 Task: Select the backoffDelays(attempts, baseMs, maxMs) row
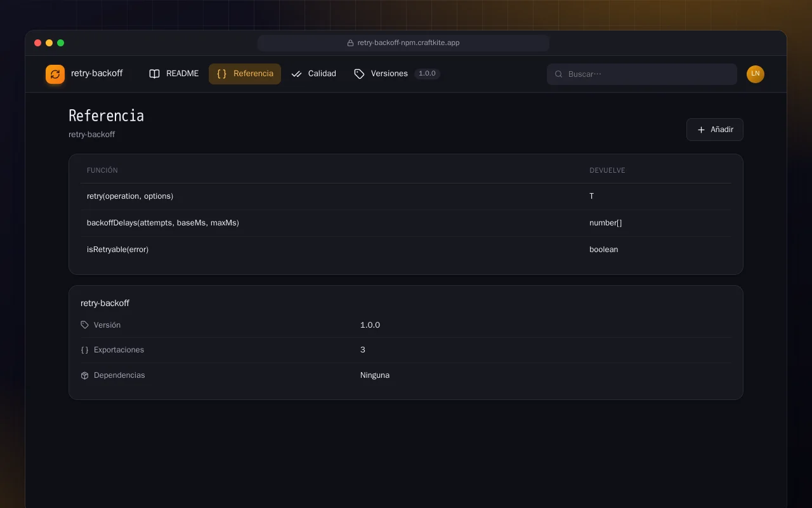[406, 223]
